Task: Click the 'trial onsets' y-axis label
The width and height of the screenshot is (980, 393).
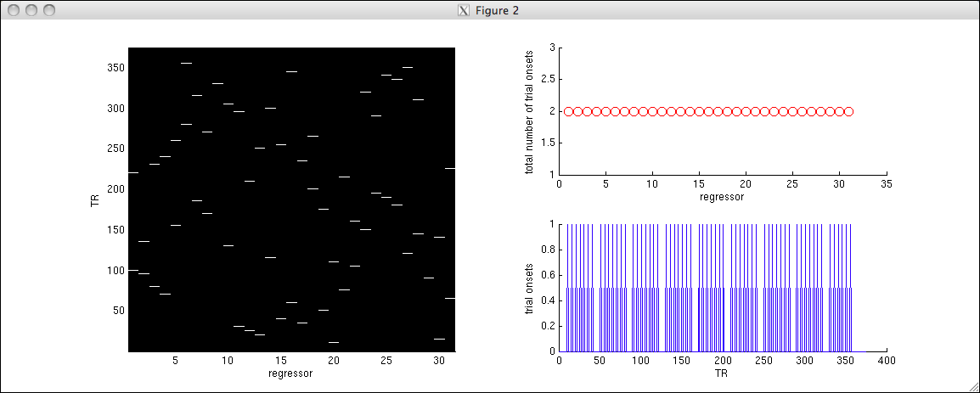Action: (x=528, y=289)
